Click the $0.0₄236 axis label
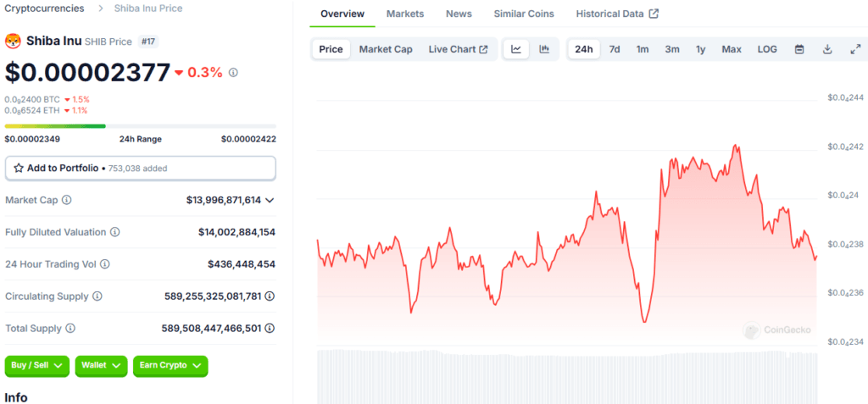 click(x=846, y=293)
